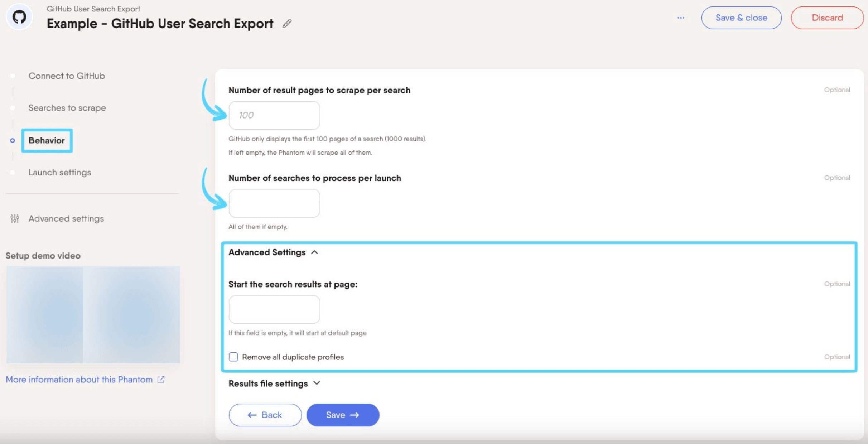Focus result pages to scrape input
The height and width of the screenshot is (444, 868).
[274, 115]
